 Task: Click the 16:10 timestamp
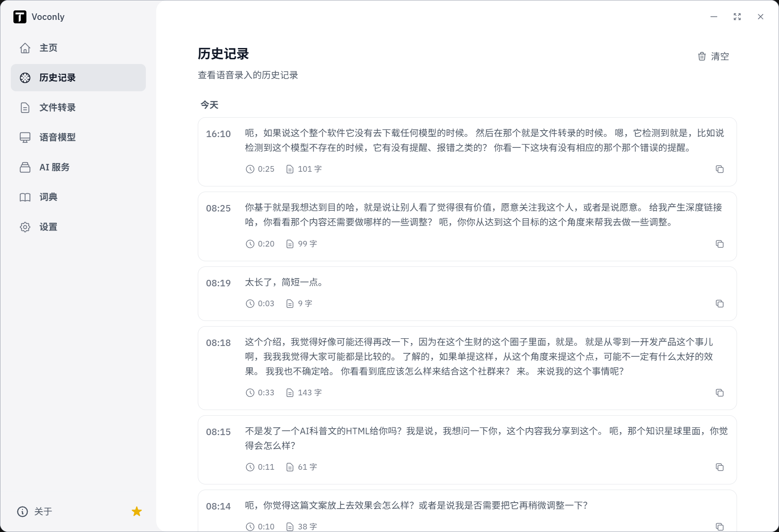[x=219, y=134]
